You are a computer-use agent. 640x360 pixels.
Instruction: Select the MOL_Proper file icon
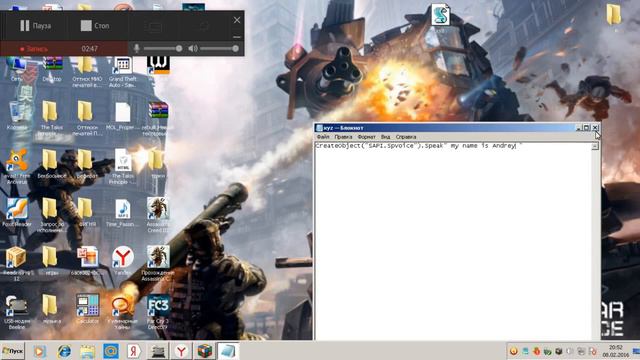pos(122,116)
